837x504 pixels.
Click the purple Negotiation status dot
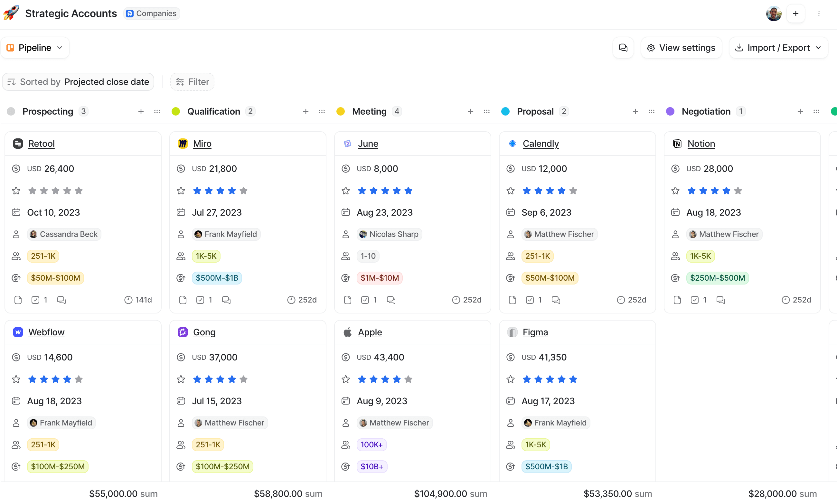coord(670,111)
